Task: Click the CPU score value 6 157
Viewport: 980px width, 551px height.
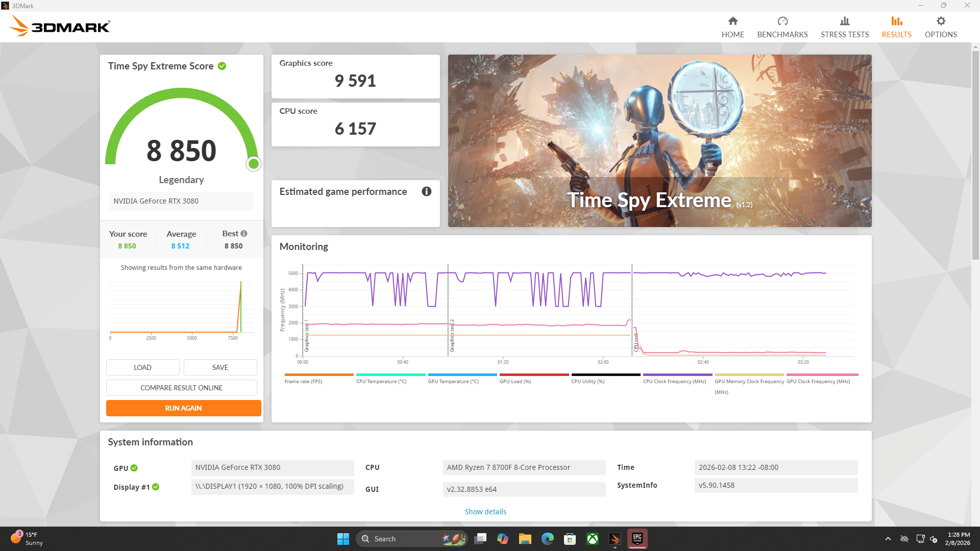Action: point(355,129)
